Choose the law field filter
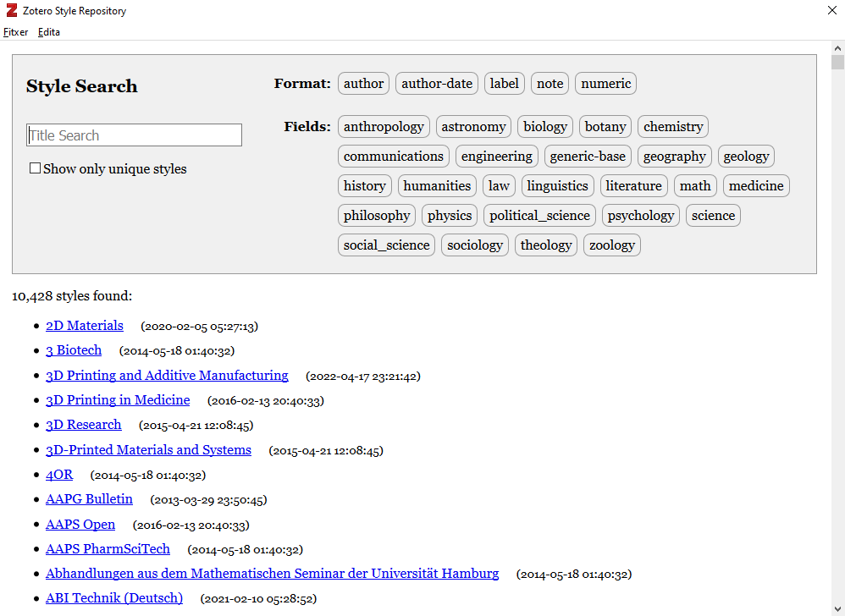The width and height of the screenshot is (845, 616). coord(499,186)
